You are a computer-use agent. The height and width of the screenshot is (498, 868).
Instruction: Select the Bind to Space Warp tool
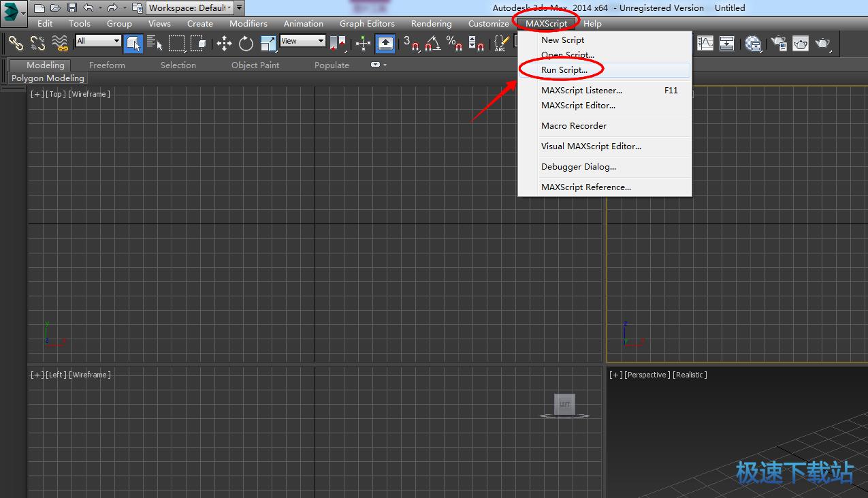60,44
